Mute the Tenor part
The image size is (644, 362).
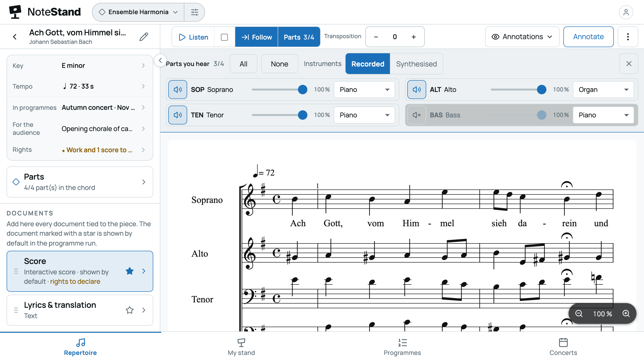[178, 115]
